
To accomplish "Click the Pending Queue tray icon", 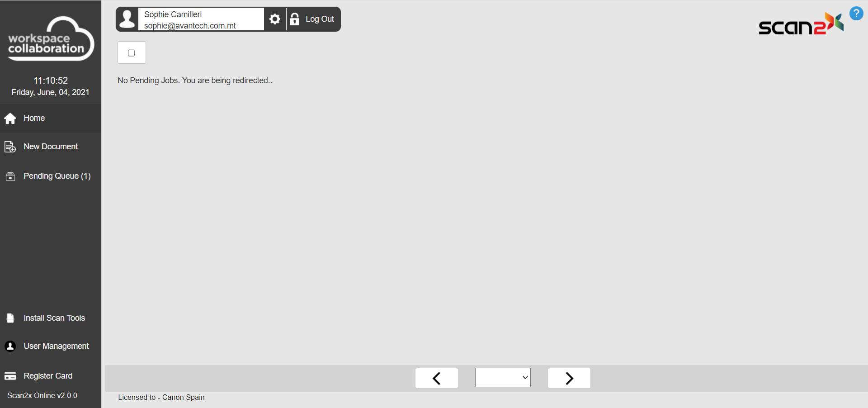I will (10, 176).
